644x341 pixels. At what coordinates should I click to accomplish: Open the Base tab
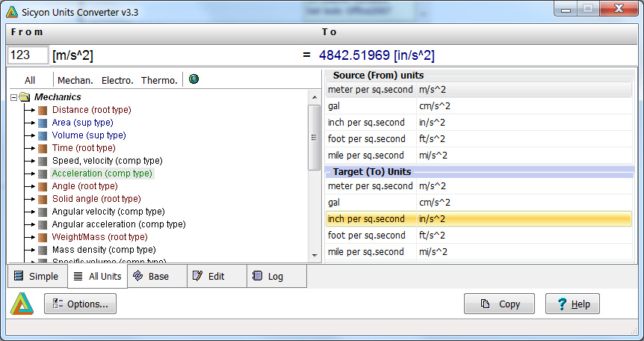158,277
